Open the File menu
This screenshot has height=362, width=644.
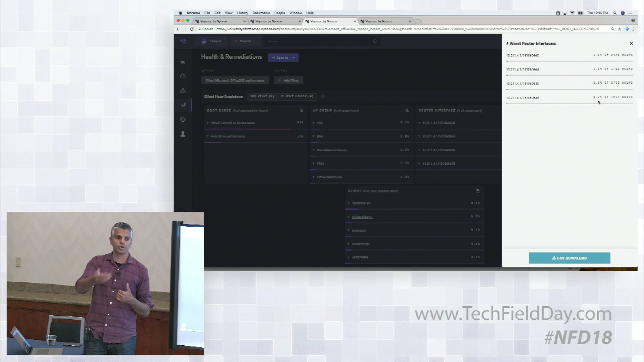point(207,13)
